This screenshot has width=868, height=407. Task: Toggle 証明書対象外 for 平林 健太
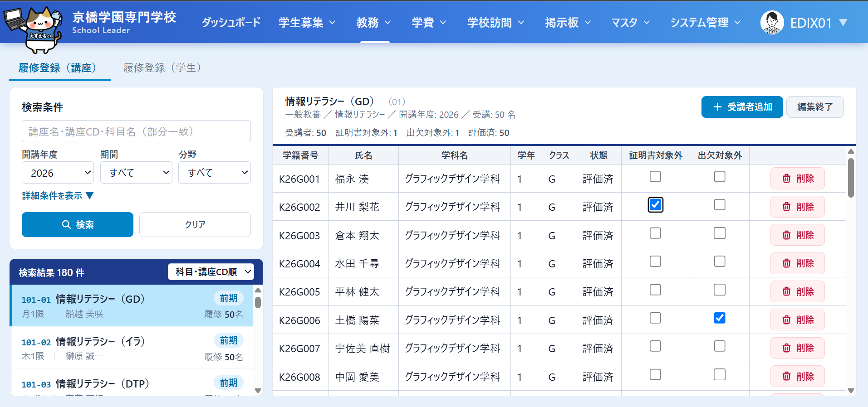[655, 290]
